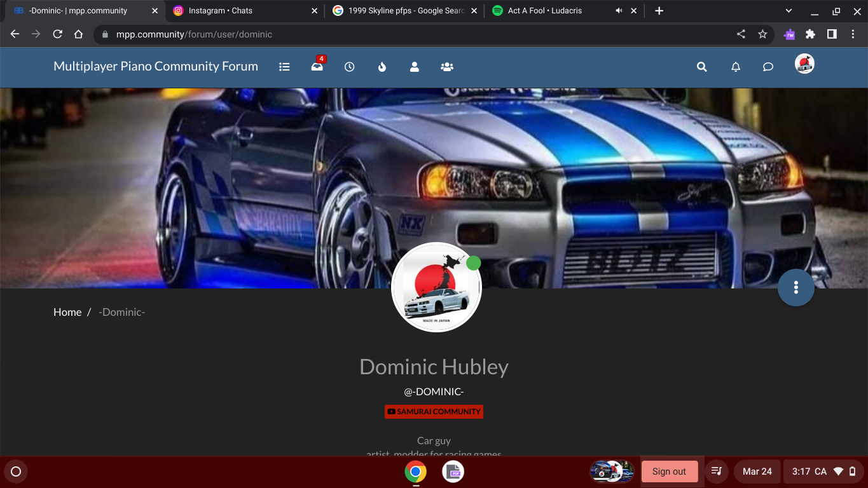Go back to previous page

(x=15, y=34)
